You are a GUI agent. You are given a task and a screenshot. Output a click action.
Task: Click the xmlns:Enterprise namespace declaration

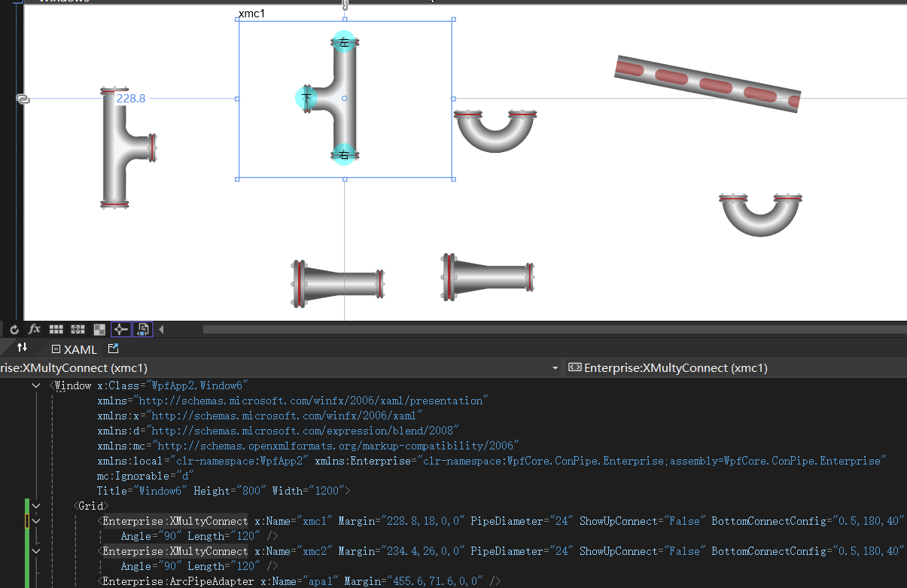click(601, 461)
